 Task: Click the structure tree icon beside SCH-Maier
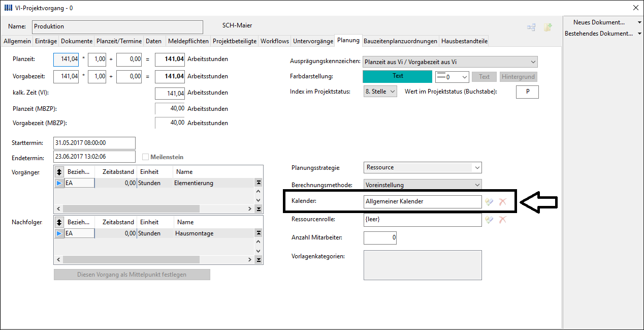coord(531,27)
